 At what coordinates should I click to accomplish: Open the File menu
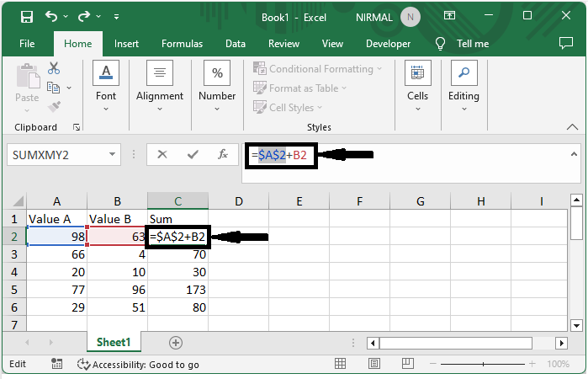[x=27, y=44]
